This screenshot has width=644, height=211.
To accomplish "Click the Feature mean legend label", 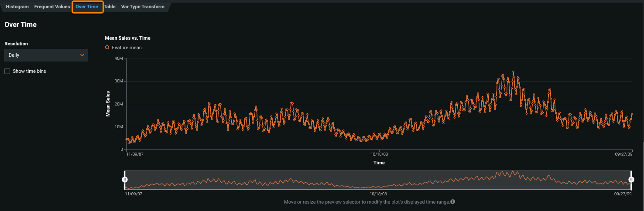I will 127,48.
